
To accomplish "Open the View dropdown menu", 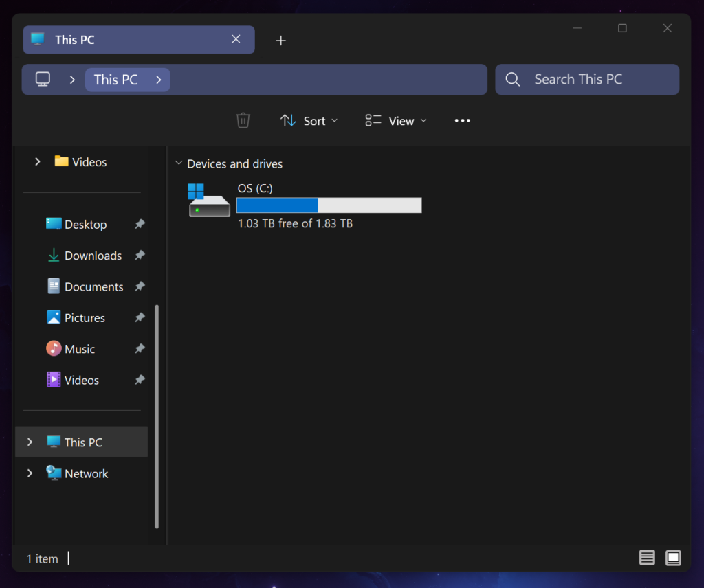I will [395, 121].
